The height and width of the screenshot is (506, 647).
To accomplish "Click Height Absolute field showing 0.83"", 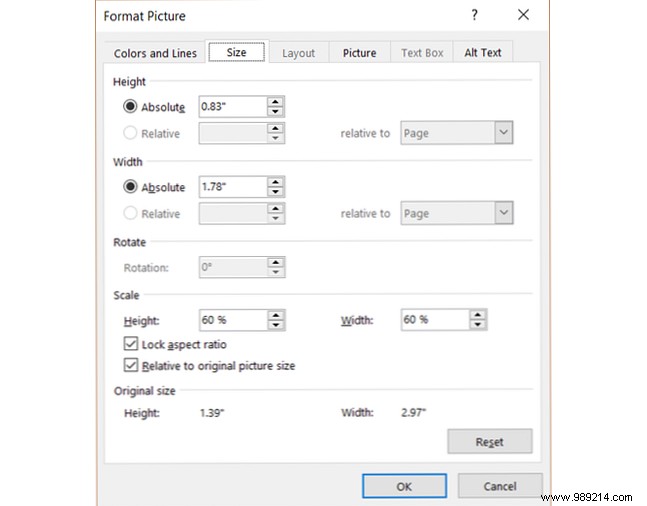I will tap(233, 106).
